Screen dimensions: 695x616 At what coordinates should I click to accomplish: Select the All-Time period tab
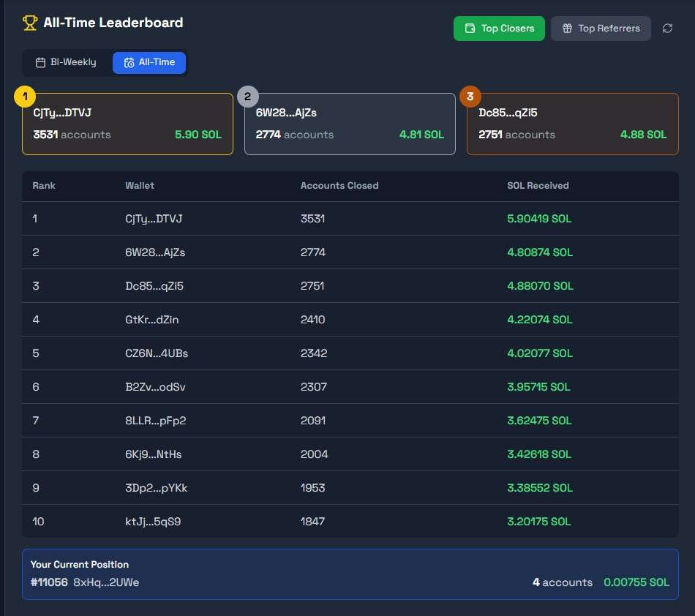tap(149, 62)
